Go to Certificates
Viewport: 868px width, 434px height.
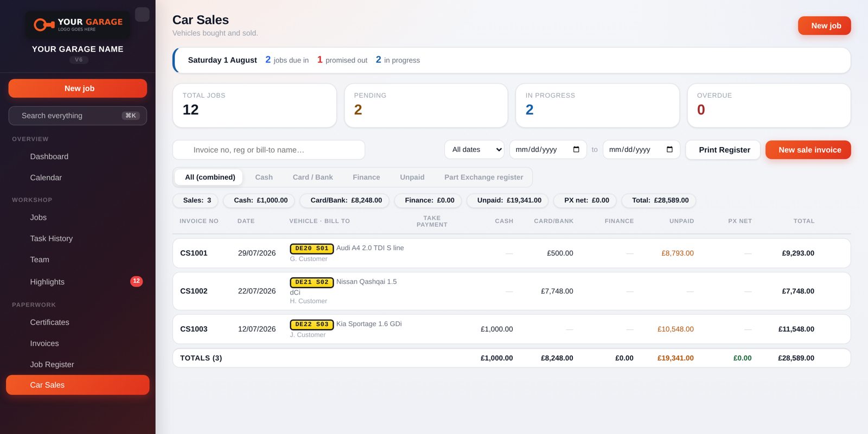pyautogui.click(x=78, y=322)
